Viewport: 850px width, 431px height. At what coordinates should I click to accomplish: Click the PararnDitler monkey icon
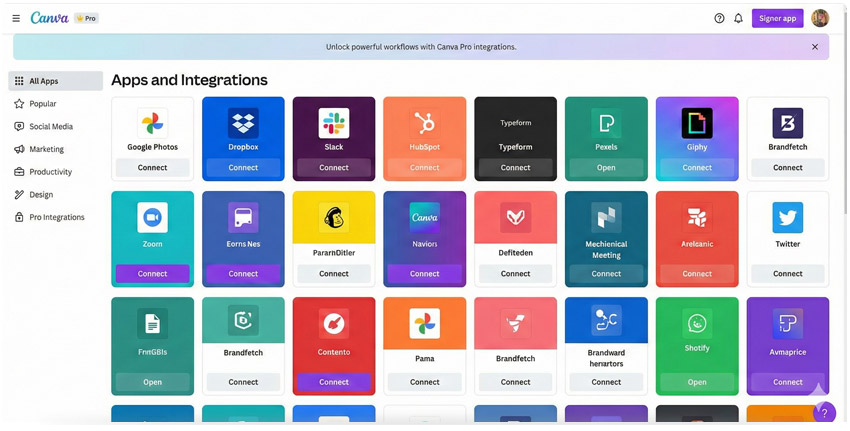click(334, 217)
